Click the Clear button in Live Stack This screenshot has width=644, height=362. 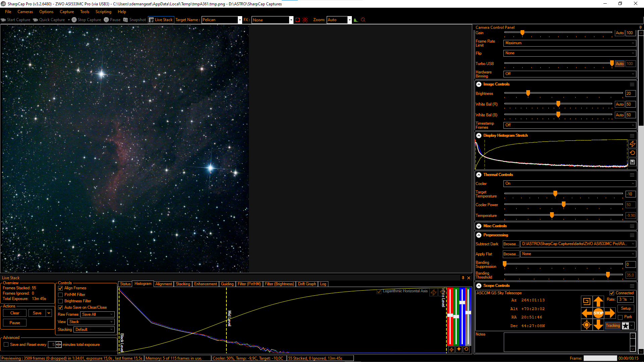pyautogui.click(x=15, y=313)
